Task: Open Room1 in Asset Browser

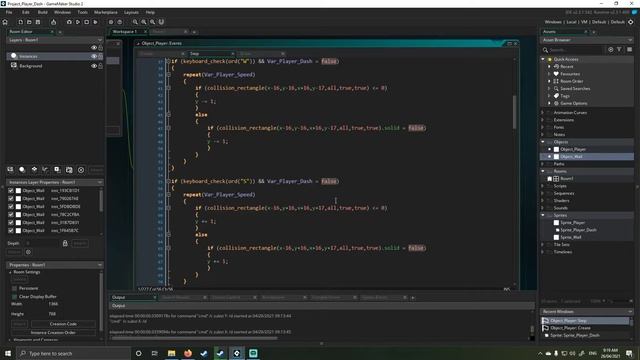Action: (x=567, y=179)
